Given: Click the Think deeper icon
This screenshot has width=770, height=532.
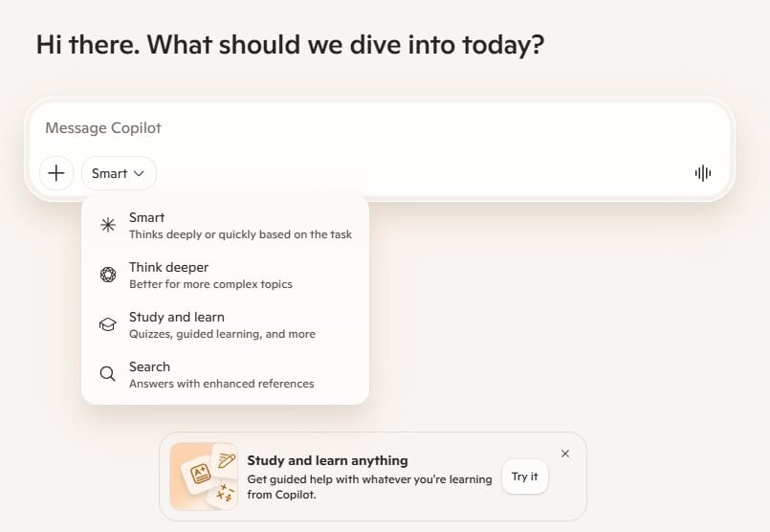Looking at the screenshot, I should pyautogui.click(x=108, y=275).
